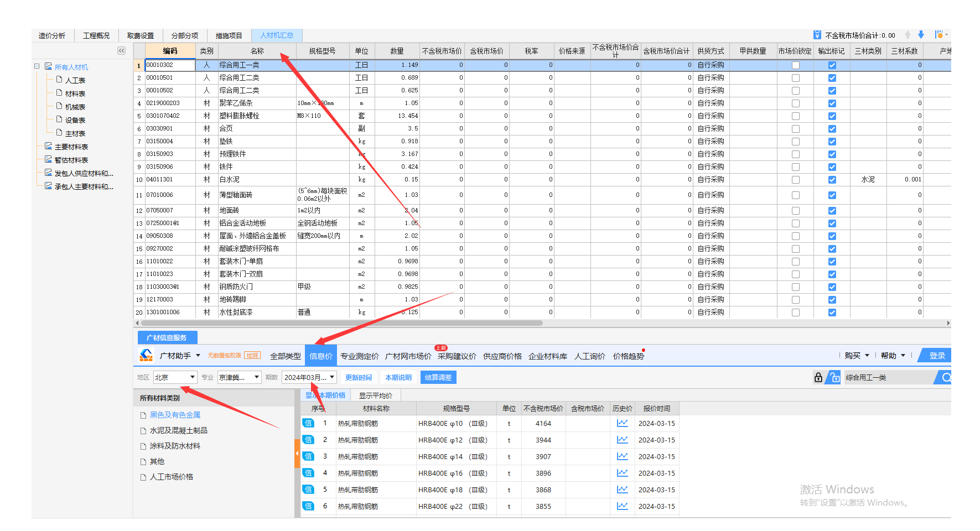The width and height of the screenshot is (980, 531).
Task: Click the 更新时间 button
Action: 359,377
